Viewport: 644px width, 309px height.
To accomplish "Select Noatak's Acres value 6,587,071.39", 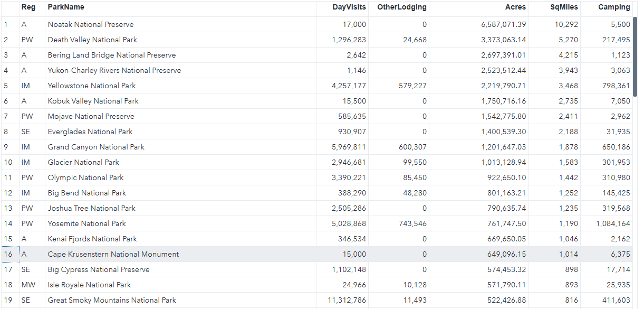I will (x=503, y=24).
